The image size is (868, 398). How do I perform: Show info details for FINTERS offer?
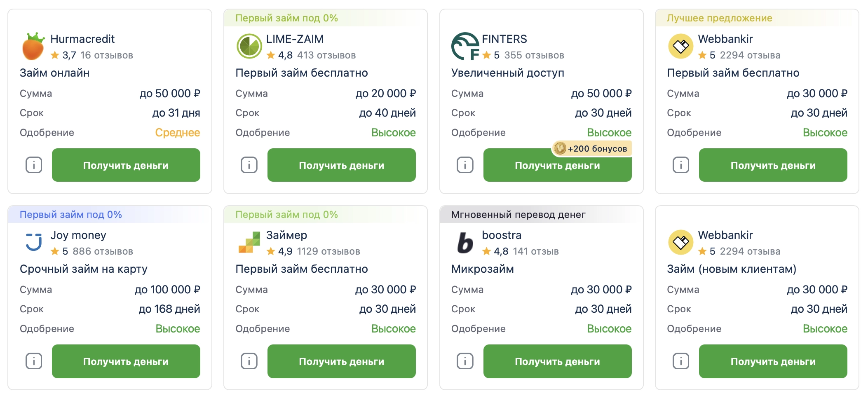click(x=465, y=165)
